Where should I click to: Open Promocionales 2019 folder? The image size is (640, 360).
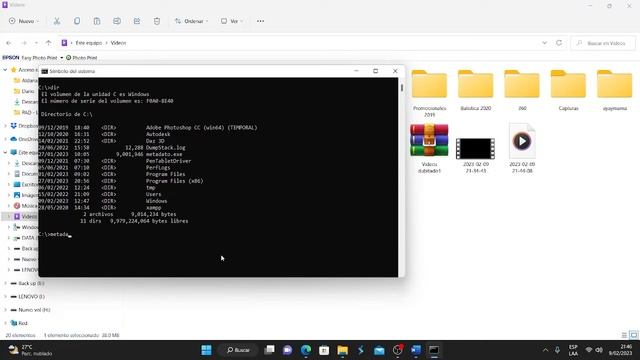click(429, 93)
